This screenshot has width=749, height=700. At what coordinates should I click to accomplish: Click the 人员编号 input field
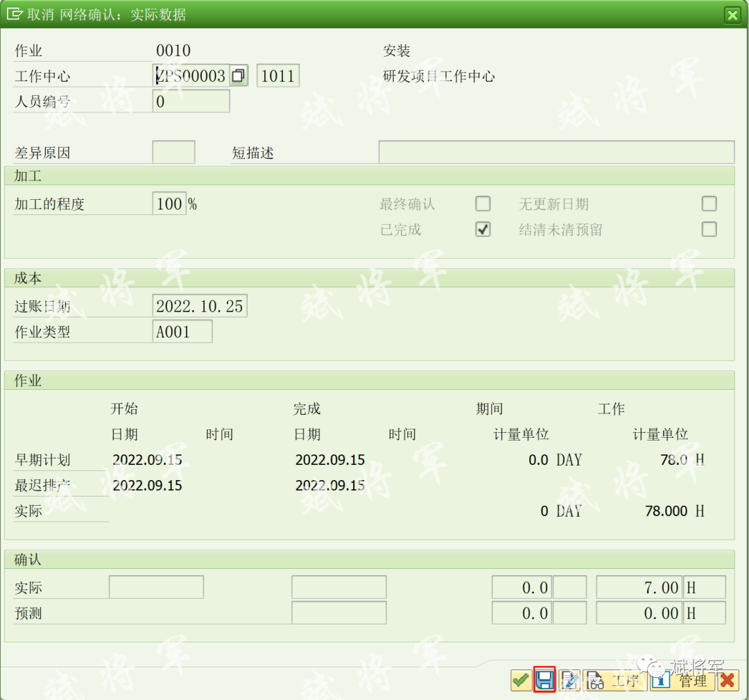(191, 101)
